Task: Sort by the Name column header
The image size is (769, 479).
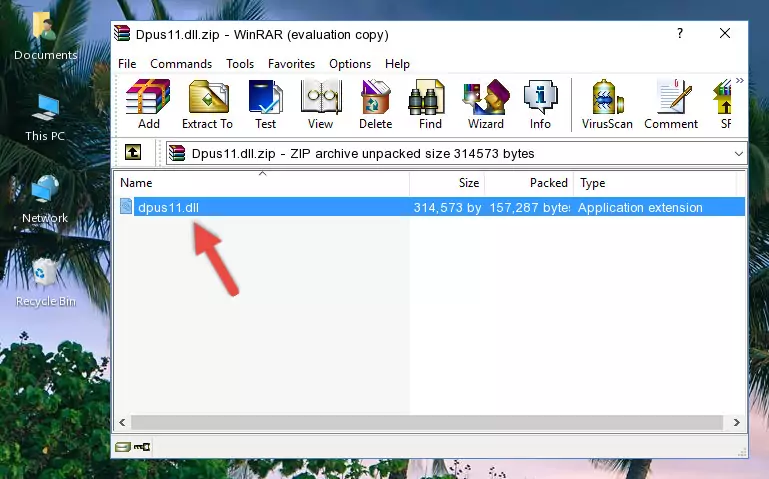Action: [262, 183]
